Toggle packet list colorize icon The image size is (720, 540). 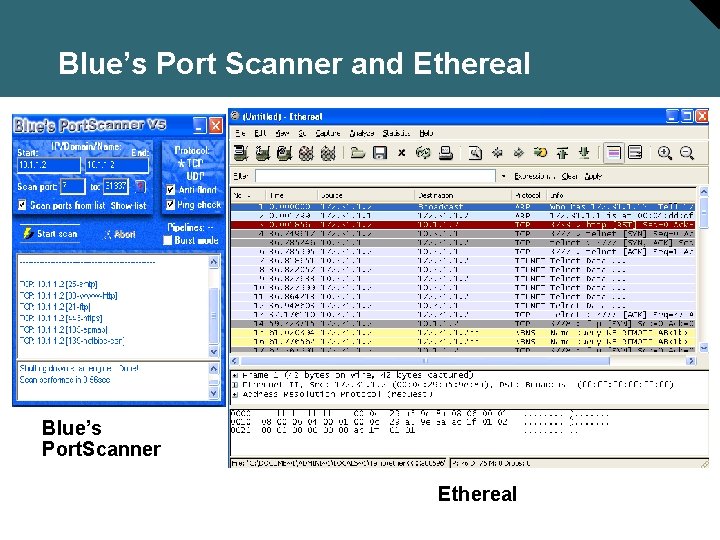coord(613,152)
